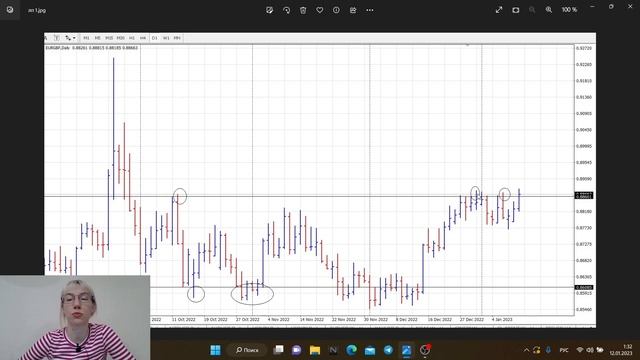Viewport: 640px width, 360px height.
Task: Open volume control from speaker tray icon
Action: point(590,350)
